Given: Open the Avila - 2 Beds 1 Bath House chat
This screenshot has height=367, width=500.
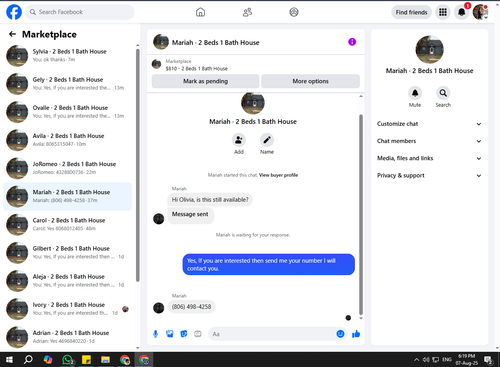Looking at the screenshot, I should (x=67, y=140).
